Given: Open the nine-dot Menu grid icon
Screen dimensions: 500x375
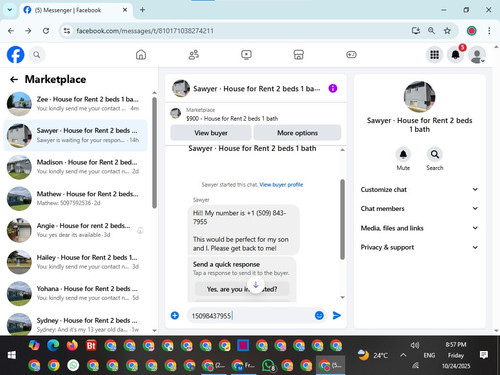Looking at the screenshot, I should 434,55.
